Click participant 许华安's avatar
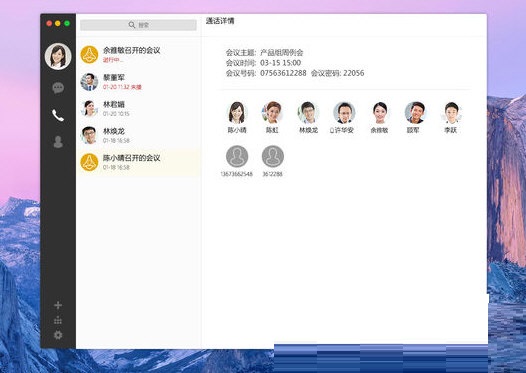 344,113
